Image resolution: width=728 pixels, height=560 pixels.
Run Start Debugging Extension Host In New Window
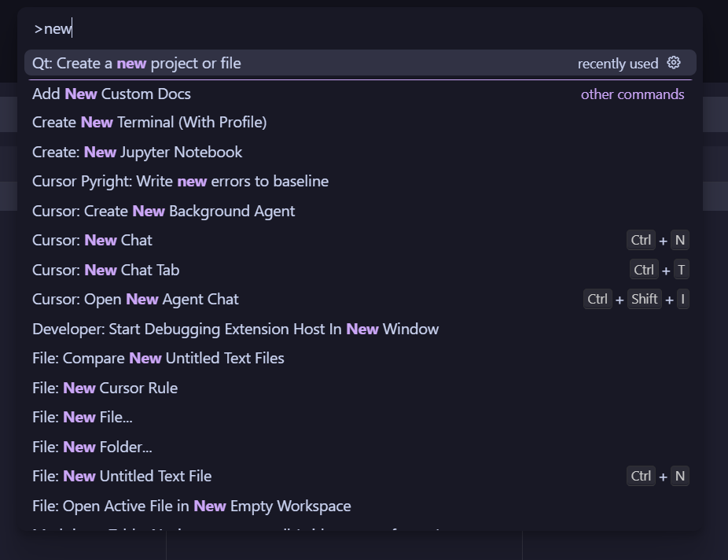coord(235,329)
